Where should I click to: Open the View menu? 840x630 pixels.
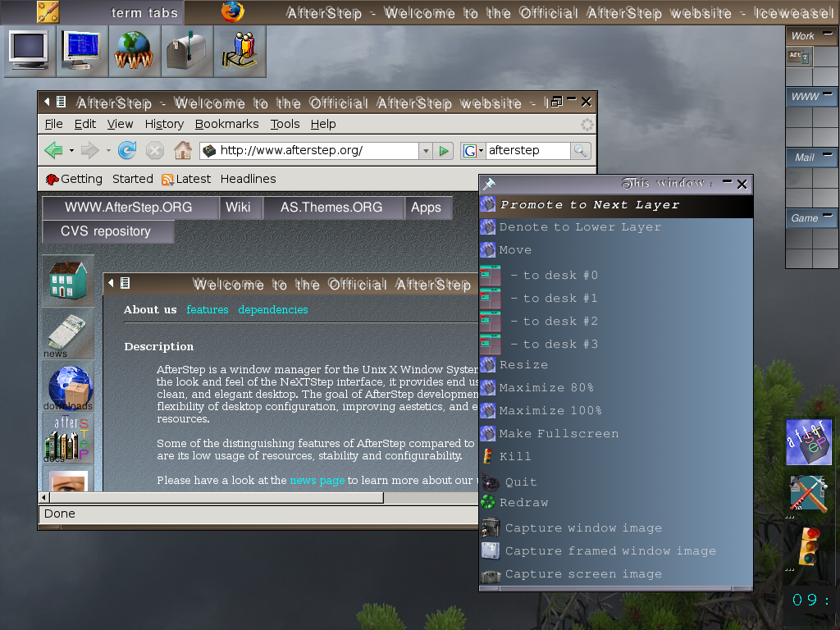click(120, 125)
